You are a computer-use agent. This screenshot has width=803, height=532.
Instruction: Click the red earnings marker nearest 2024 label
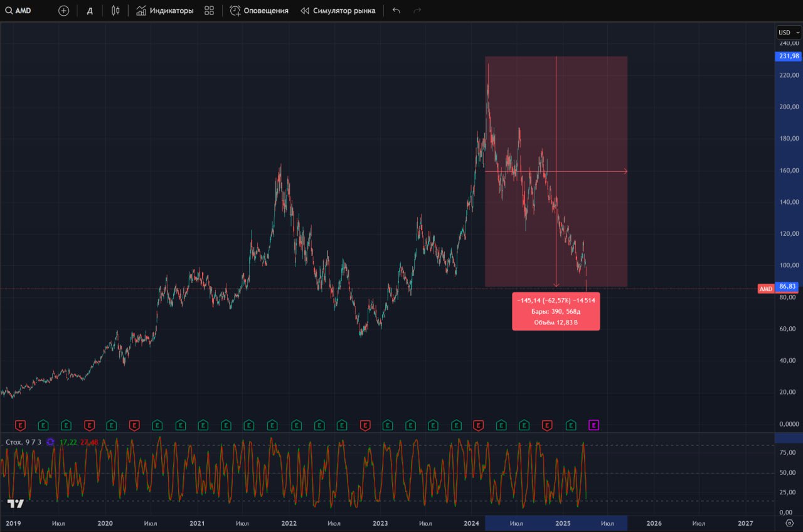coord(479,425)
